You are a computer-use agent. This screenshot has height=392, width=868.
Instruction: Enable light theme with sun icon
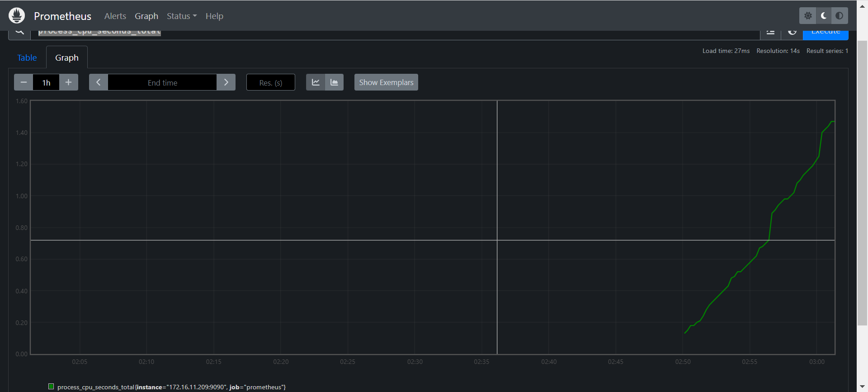(808, 16)
